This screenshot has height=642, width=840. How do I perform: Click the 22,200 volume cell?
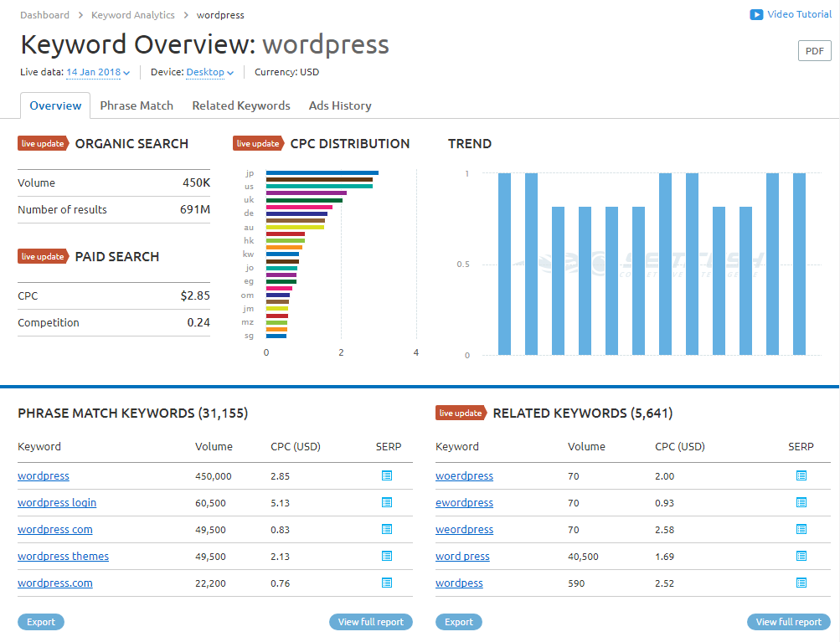(210, 583)
